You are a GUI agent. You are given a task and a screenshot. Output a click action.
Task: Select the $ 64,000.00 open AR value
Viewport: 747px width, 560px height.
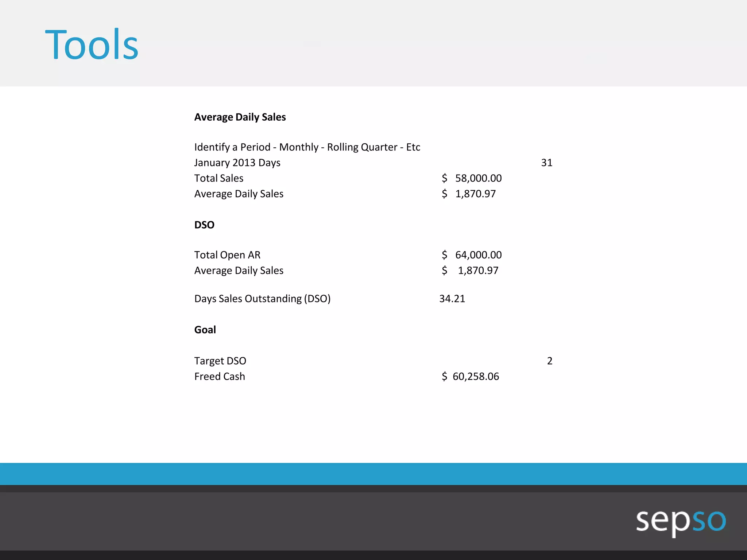point(472,255)
